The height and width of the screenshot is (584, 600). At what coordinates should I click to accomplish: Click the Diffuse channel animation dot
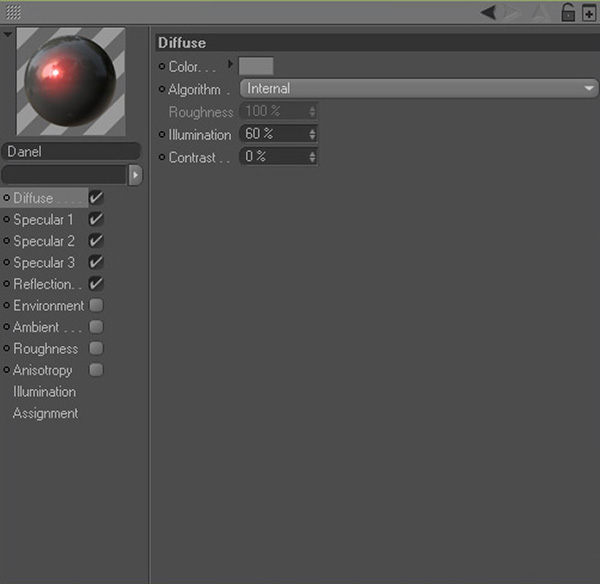7,198
